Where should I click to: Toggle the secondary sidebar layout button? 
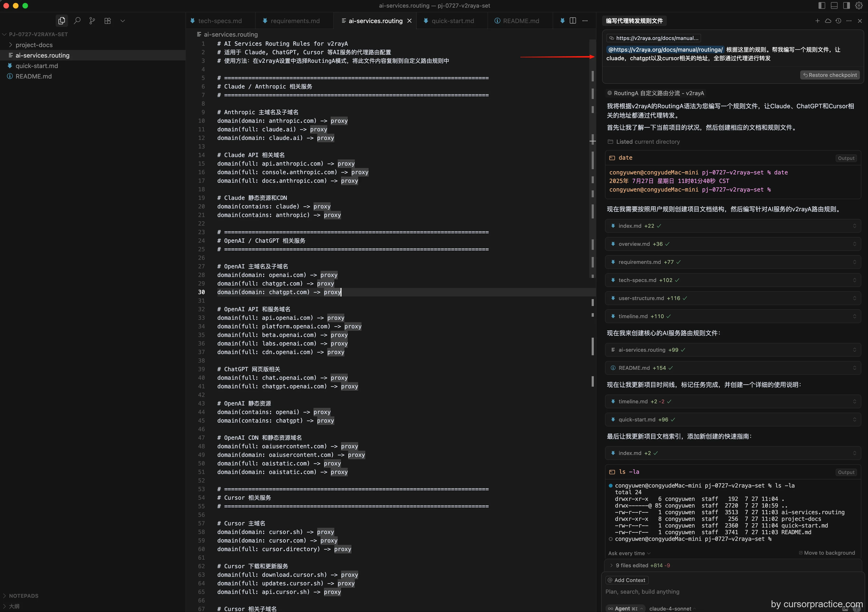[846, 5]
